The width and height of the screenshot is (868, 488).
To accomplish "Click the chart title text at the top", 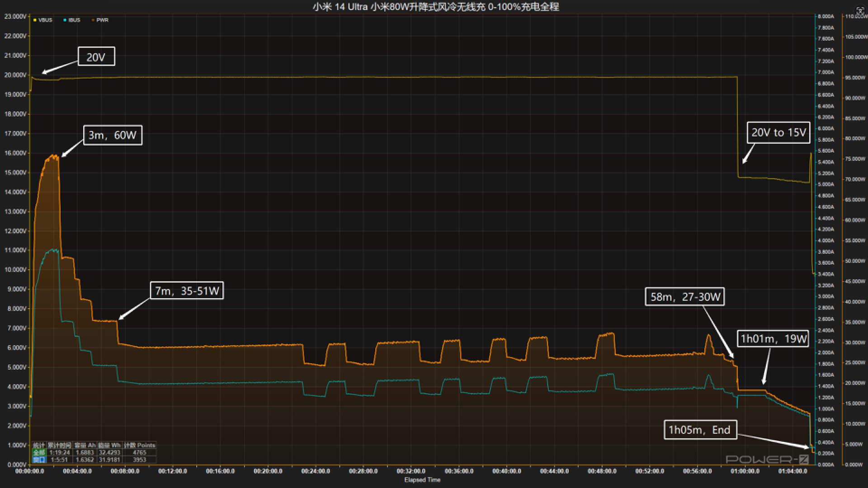I will point(435,7).
